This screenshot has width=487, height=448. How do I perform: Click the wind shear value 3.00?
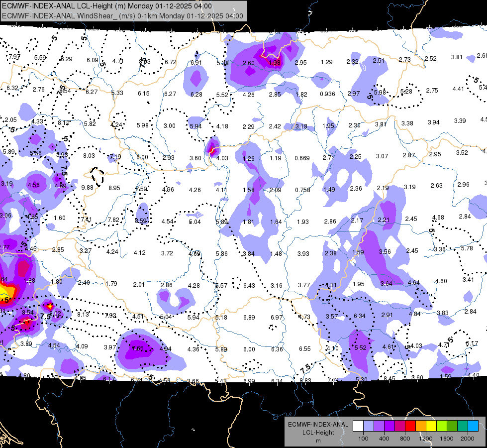tap(170, 125)
